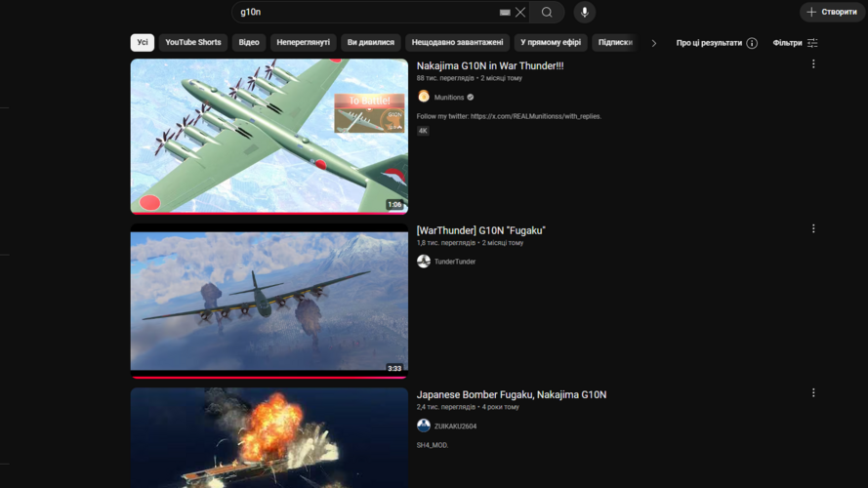
Task: Show more filter chips with right chevron
Action: pos(654,43)
